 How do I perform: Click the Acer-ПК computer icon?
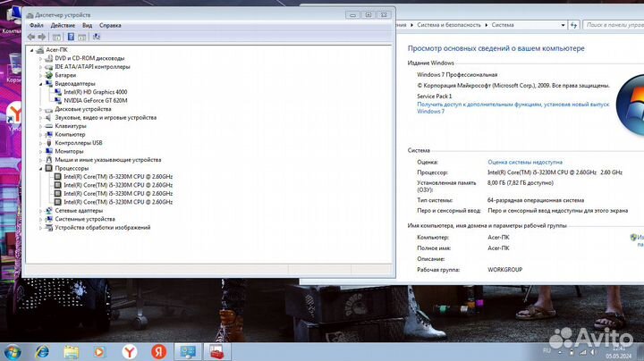pos(40,50)
